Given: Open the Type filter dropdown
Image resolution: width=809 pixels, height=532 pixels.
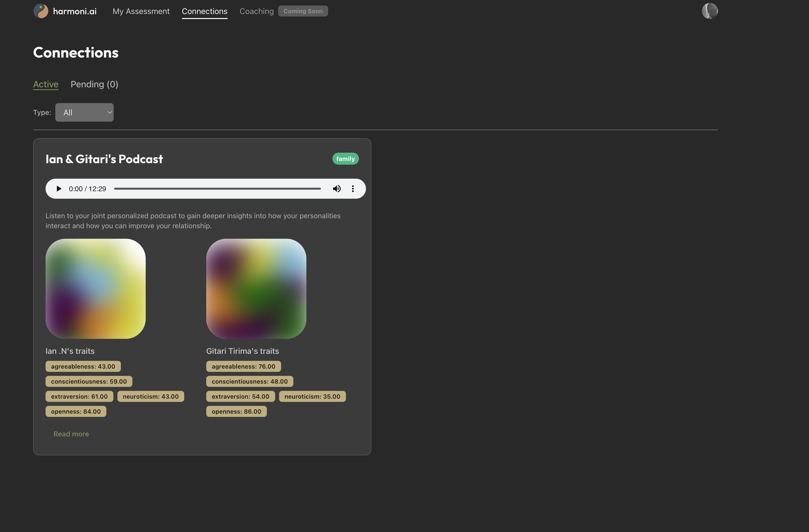Looking at the screenshot, I should click(x=84, y=112).
